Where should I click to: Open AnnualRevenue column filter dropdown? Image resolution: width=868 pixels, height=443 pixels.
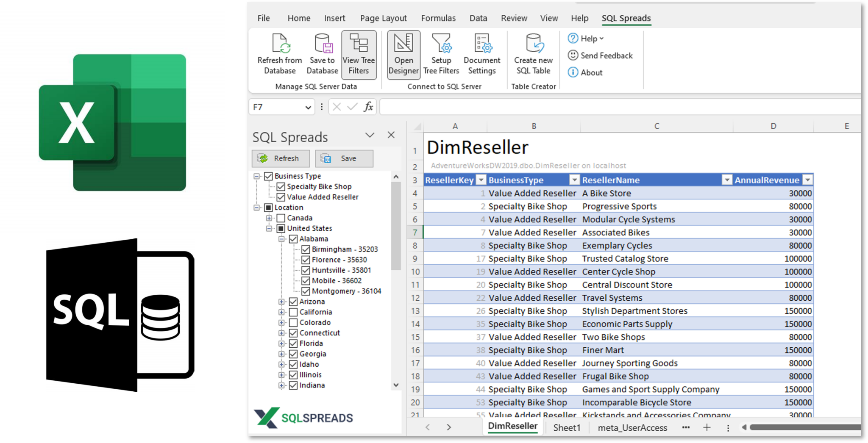(x=807, y=180)
